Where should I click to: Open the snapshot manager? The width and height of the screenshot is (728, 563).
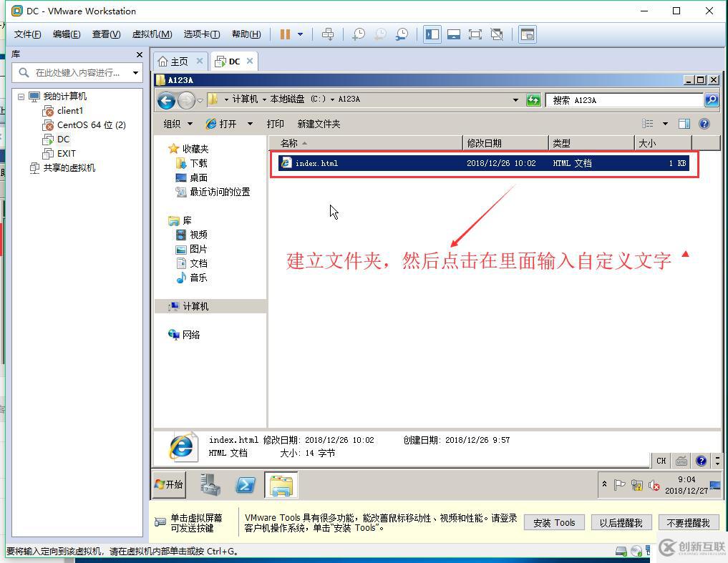pyautogui.click(x=402, y=34)
